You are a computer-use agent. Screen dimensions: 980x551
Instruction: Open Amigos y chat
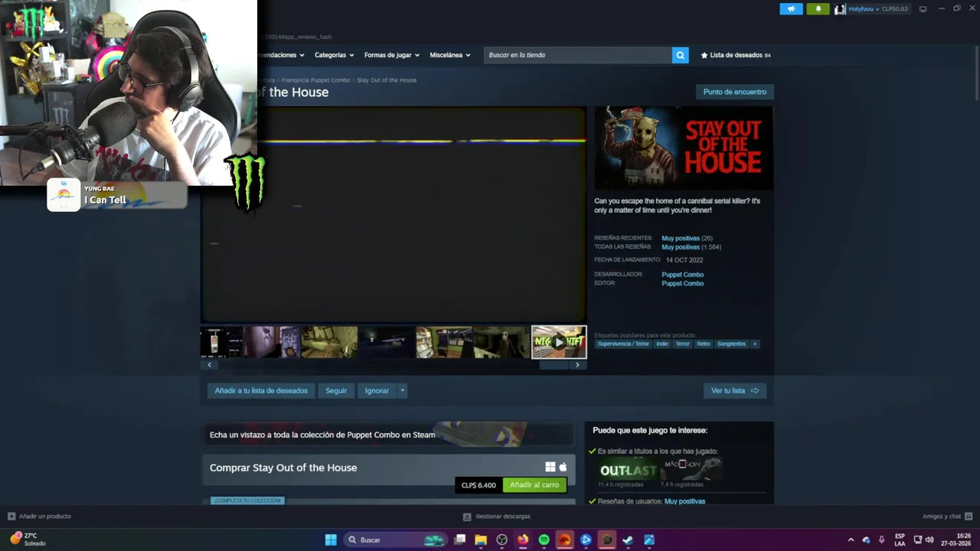point(947,517)
